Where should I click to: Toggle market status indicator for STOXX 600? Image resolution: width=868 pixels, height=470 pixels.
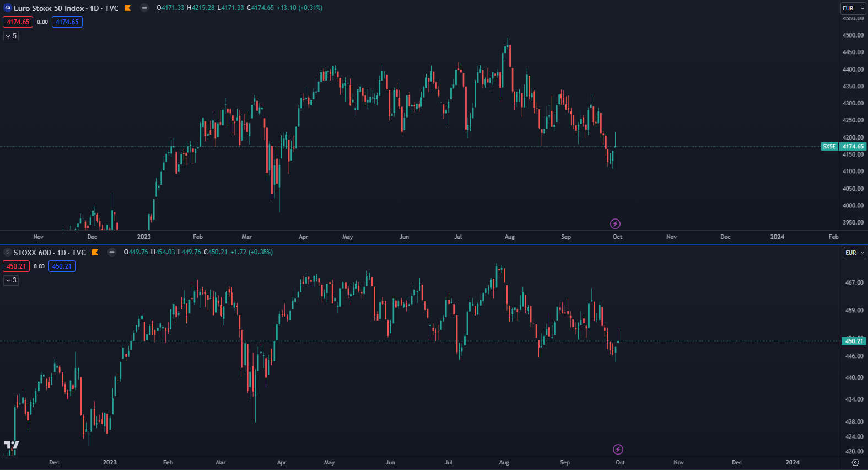[x=112, y=252]
